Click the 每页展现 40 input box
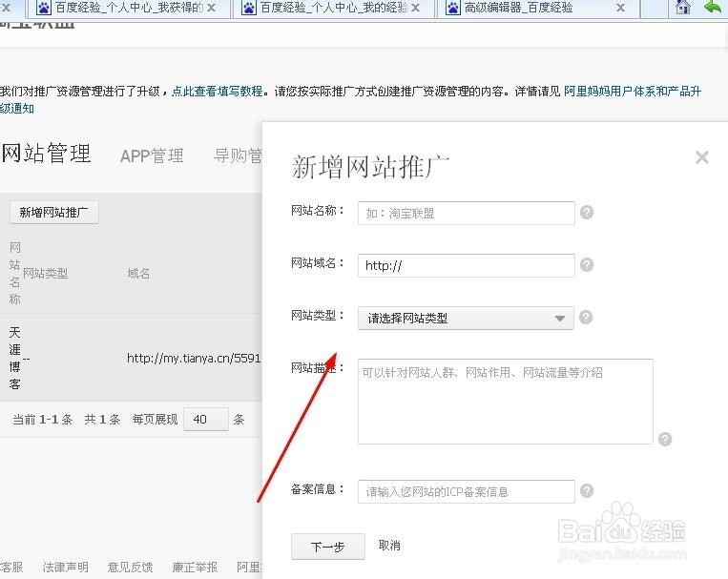Image resolution: width=728 pixels, height=579 pixels. (206, 420)
